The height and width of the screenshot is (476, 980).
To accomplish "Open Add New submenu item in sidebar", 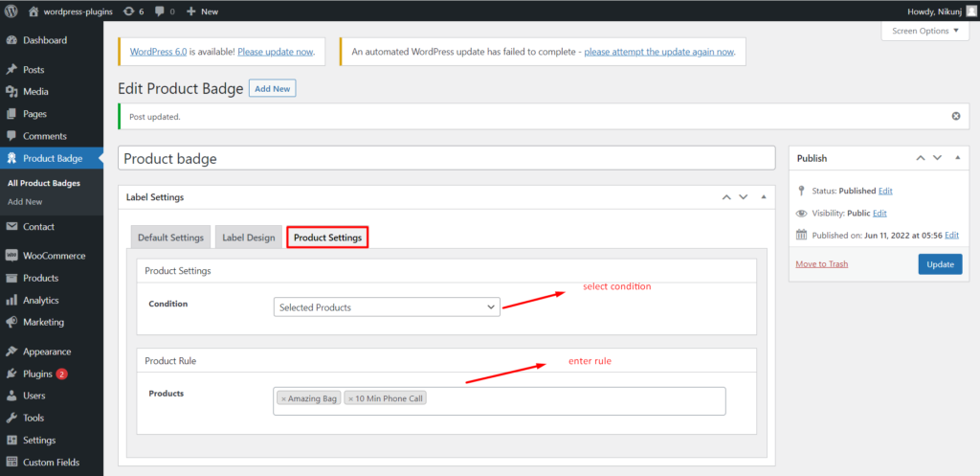I will [25, 202].
